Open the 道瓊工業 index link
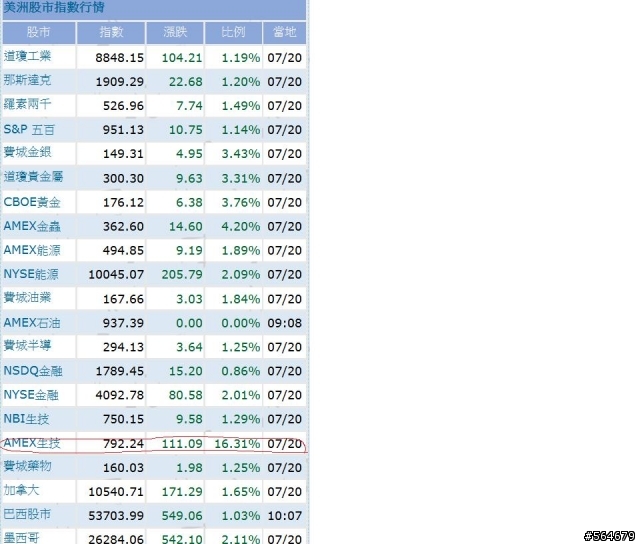Screen dimensions: 640x544 tap(27, 56)
